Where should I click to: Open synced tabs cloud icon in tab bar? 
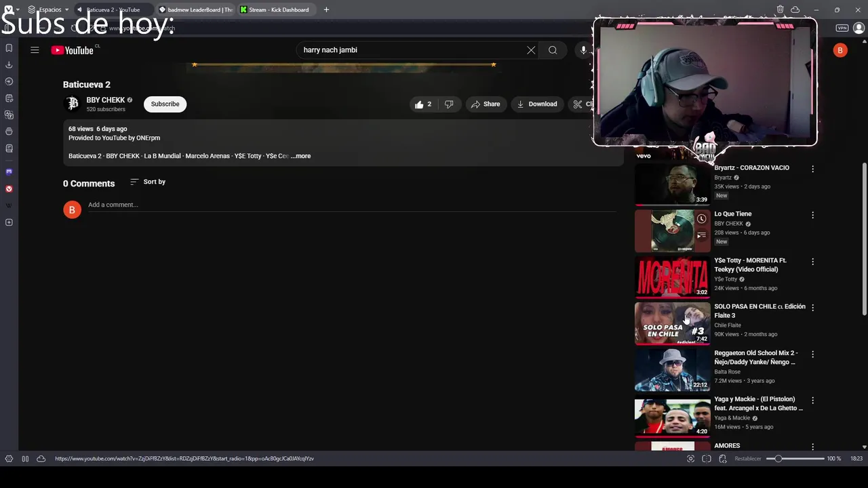tap(795, 9)
